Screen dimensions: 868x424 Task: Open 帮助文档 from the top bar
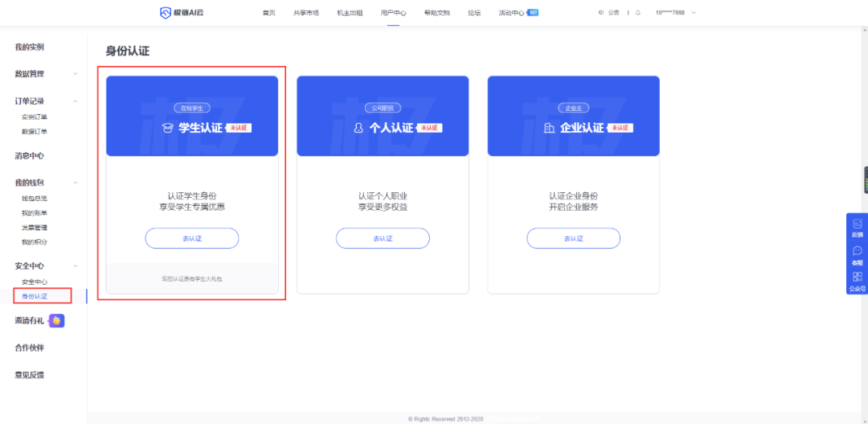tap(437, 13)
